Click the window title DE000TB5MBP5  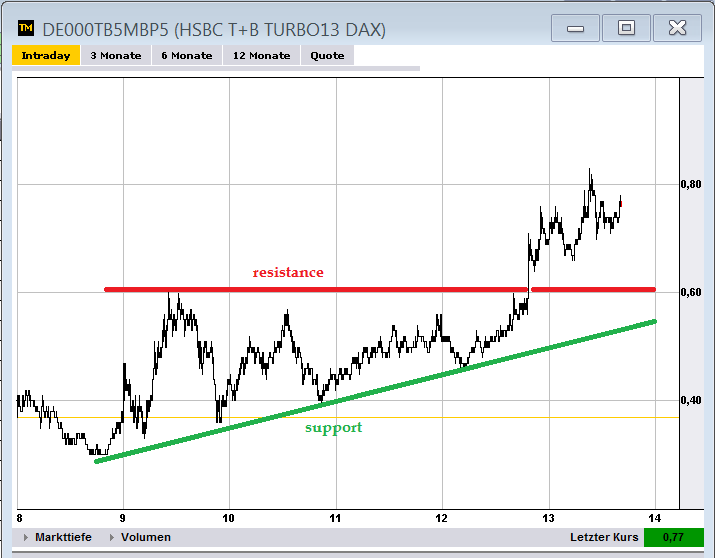[214, 30]
